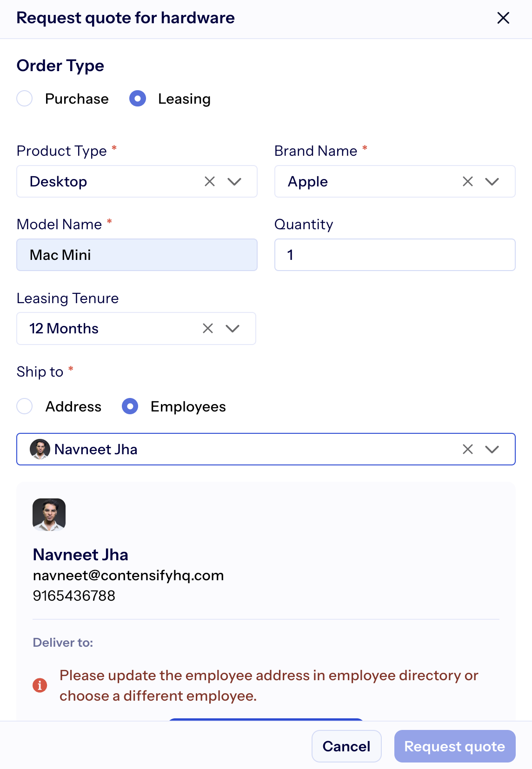The height and width of the screenshot is (769, 532).
Task: Choose Address as ship-to option
Action: [25, 406]
